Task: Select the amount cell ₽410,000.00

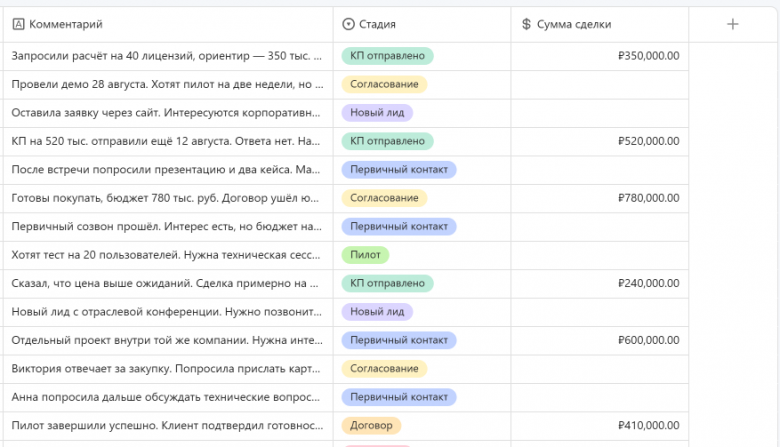Action: tap(599, 426)
